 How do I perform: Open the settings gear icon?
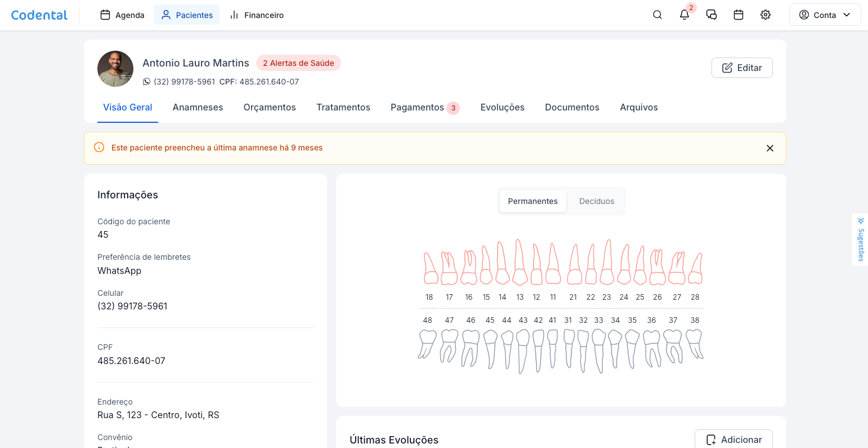click(x=766, y=15)
